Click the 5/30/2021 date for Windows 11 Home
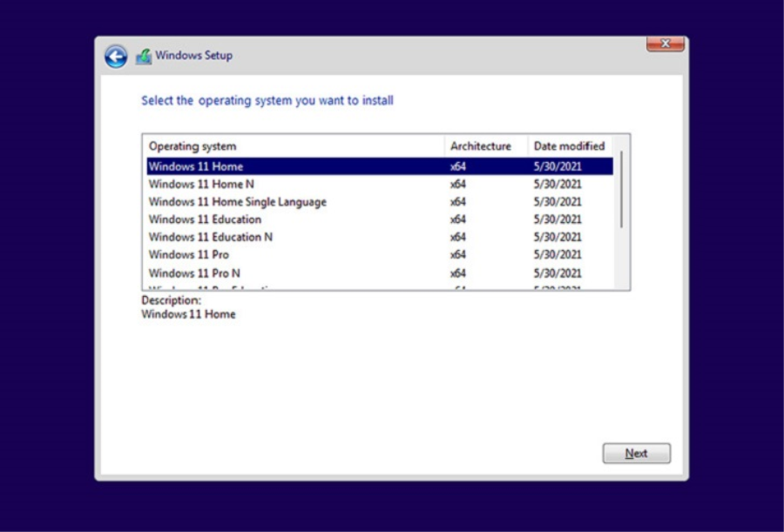Viewport: 784px width, 532px height. 558,166
